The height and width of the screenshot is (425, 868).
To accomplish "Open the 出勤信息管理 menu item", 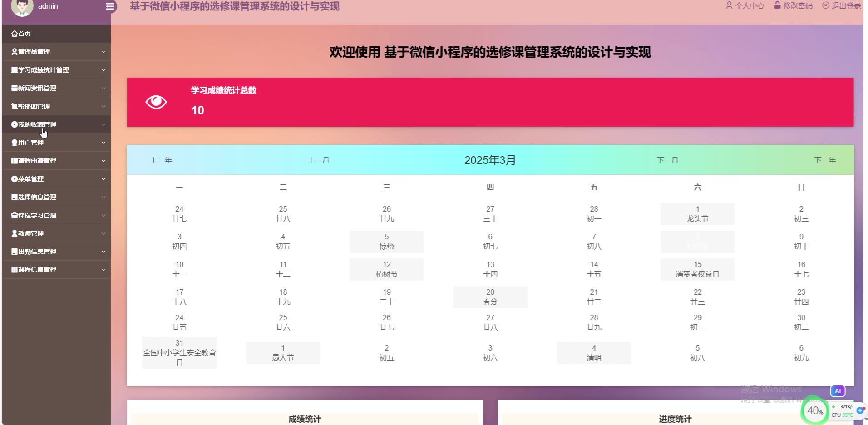I will [56, 252].
